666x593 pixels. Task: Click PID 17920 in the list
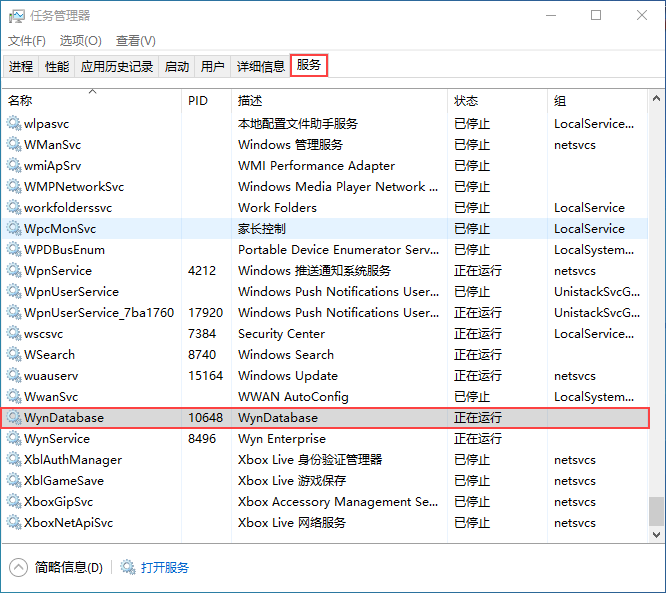206,313
